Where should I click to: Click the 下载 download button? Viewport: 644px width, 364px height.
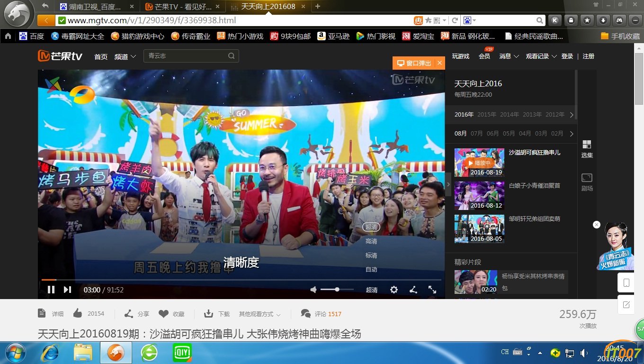tap(217, 314)
